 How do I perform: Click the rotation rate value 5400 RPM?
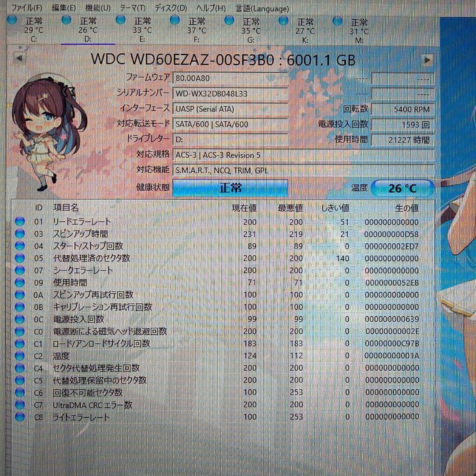point(402,109)
